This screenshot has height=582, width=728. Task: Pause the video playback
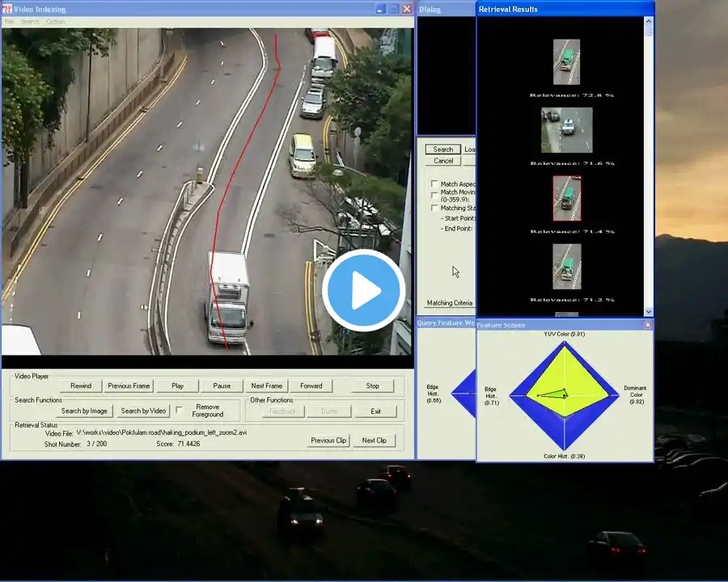pos(222,386)
